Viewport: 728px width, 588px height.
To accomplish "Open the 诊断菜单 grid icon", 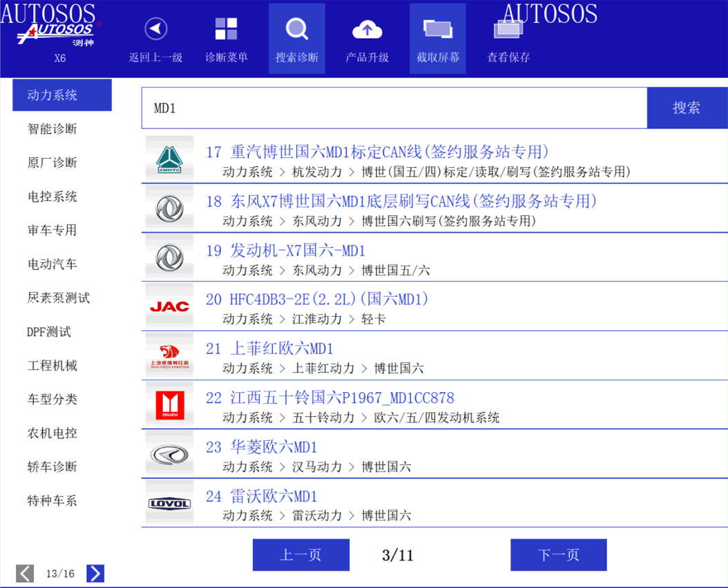I will click(227, 29).
